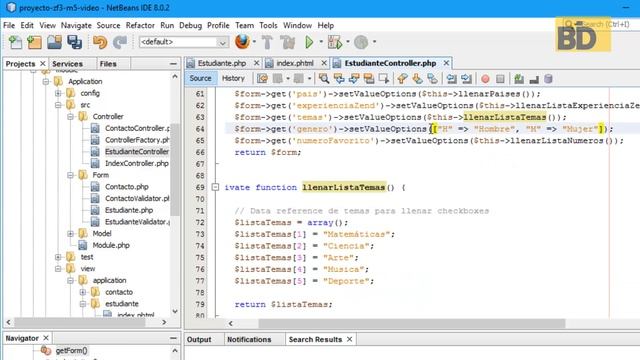This screenshot has width=640, height=360.
Task: Expand the test folder node
Action: point(58,257)
